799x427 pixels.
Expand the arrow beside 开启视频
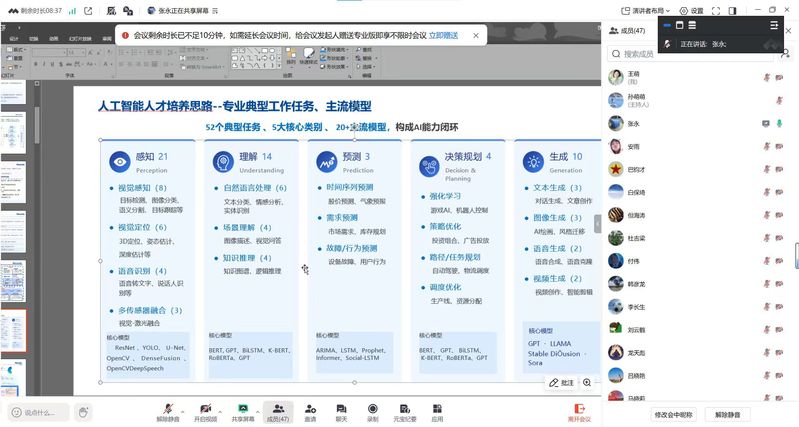coord(220,408)
